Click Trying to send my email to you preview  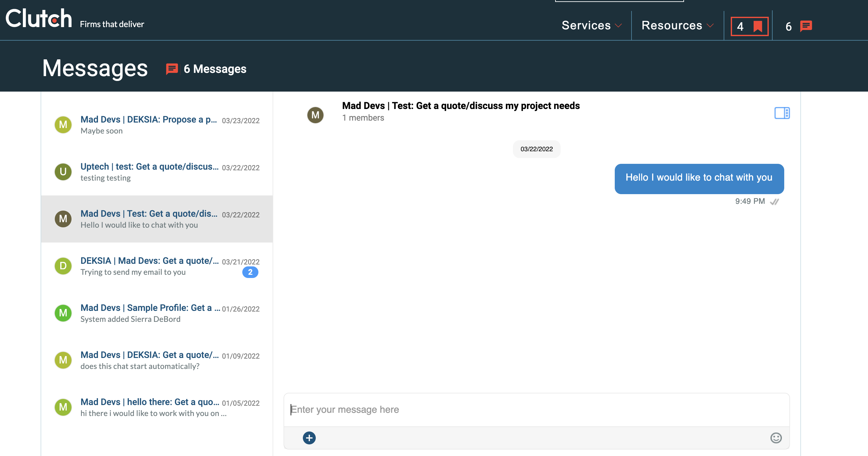[133, 272]
